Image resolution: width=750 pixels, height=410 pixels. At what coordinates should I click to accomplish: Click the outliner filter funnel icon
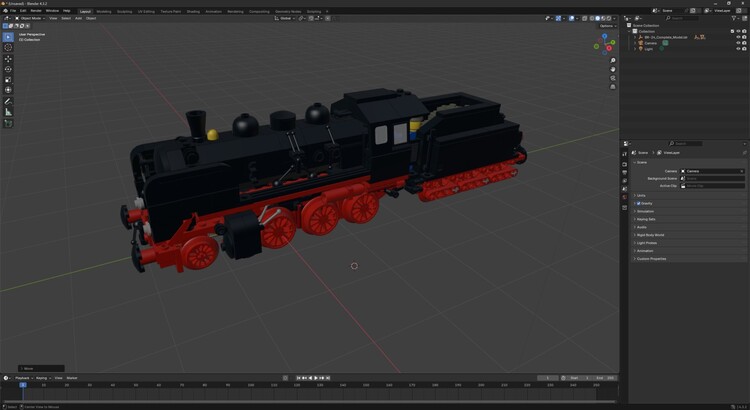734,18
